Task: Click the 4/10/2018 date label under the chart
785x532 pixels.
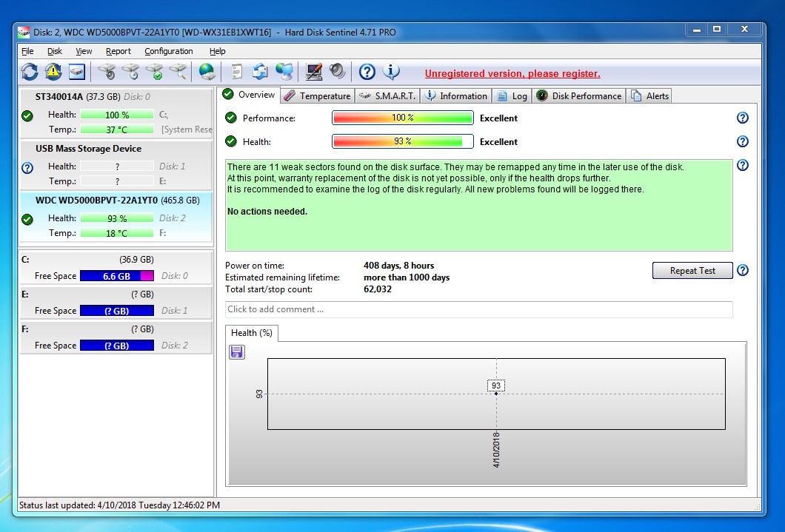Action: click(x=496, y=450)
